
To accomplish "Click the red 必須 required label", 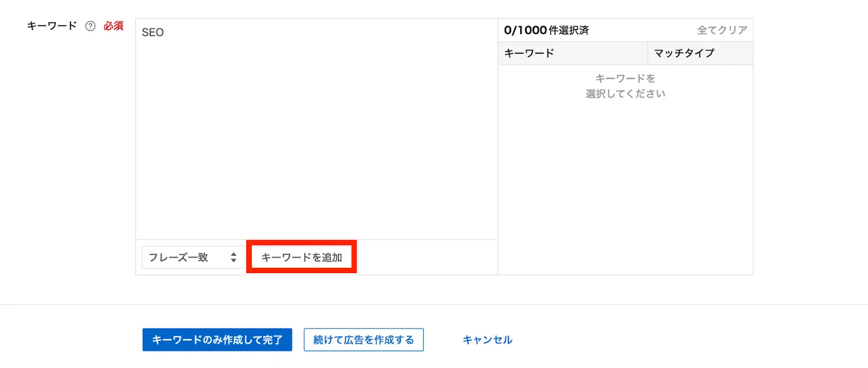I will click(113, 26).
